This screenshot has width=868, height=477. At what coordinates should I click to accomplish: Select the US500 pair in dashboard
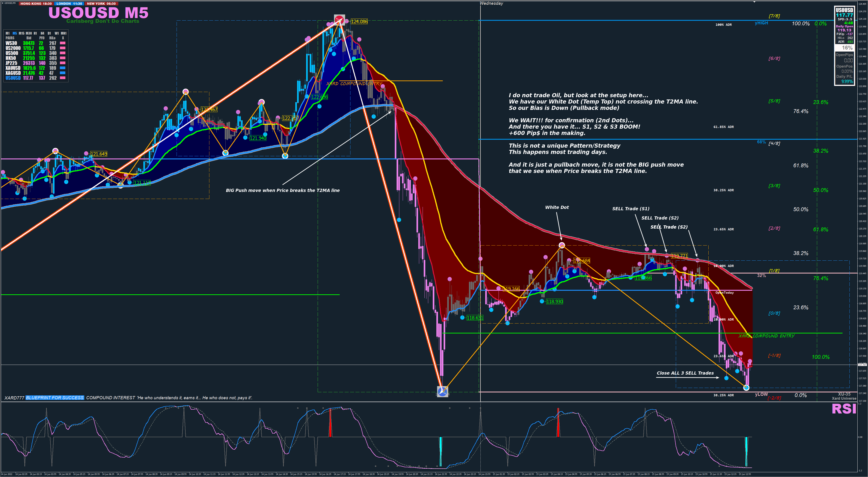coord(12,53)
